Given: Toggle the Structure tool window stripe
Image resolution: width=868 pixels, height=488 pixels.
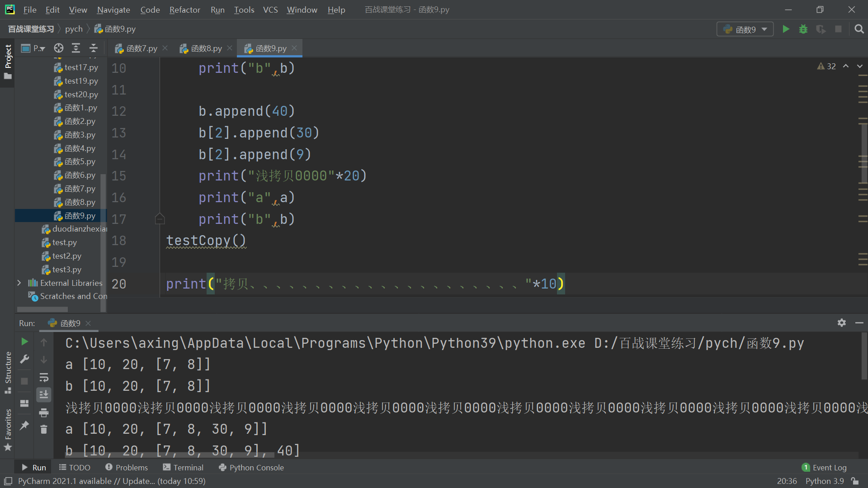Looking at the screenshot, I should (8, 372).
